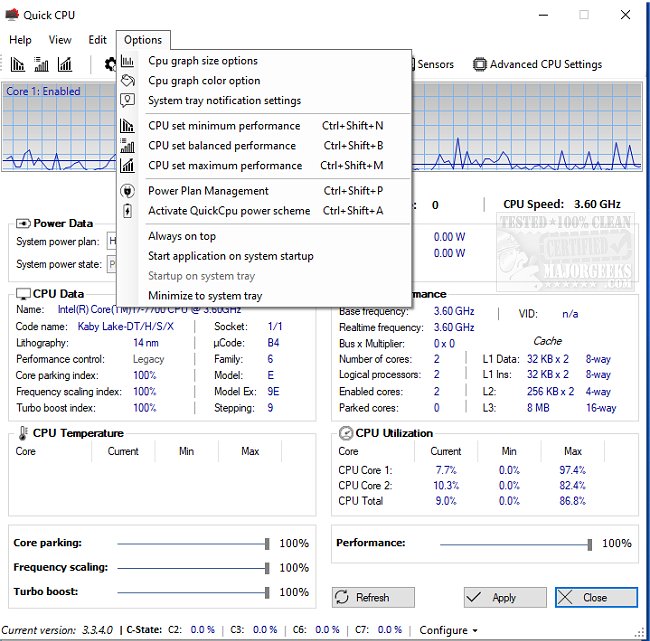Click the minimum performance icon in Options menu
This screenshot has height=641, width=650.
[x=127, y=125]
